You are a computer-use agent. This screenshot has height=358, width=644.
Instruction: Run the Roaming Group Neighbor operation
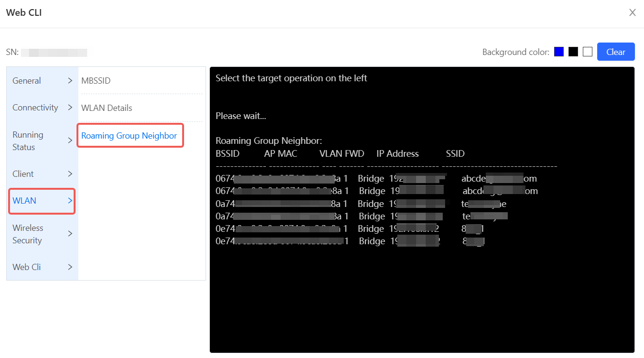(x=129, y=136)
